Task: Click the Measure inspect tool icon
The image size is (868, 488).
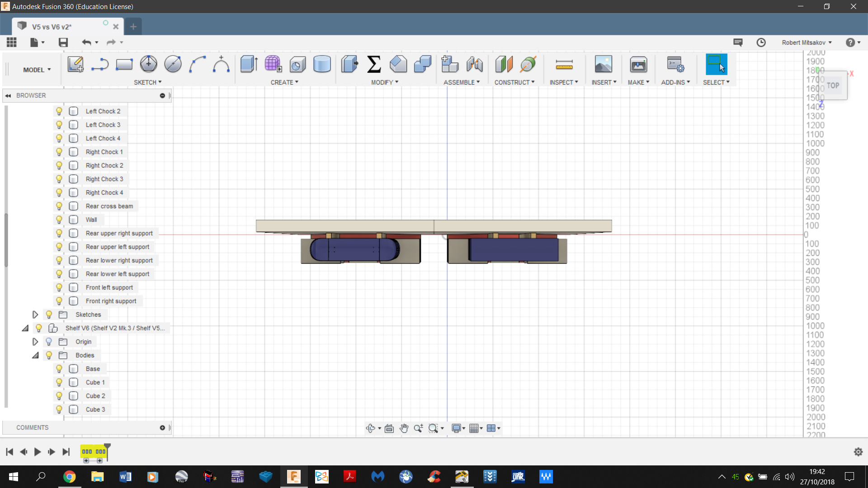Action: coord(564,64)
